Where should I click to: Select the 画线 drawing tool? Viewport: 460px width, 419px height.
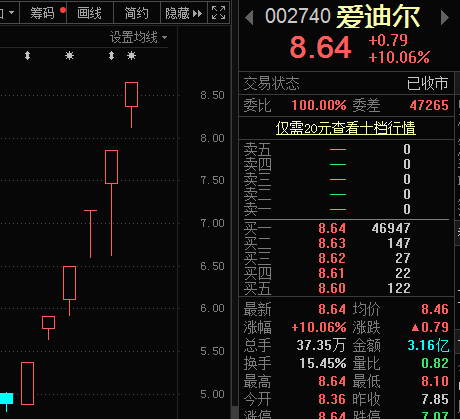(x=89, y=13)
